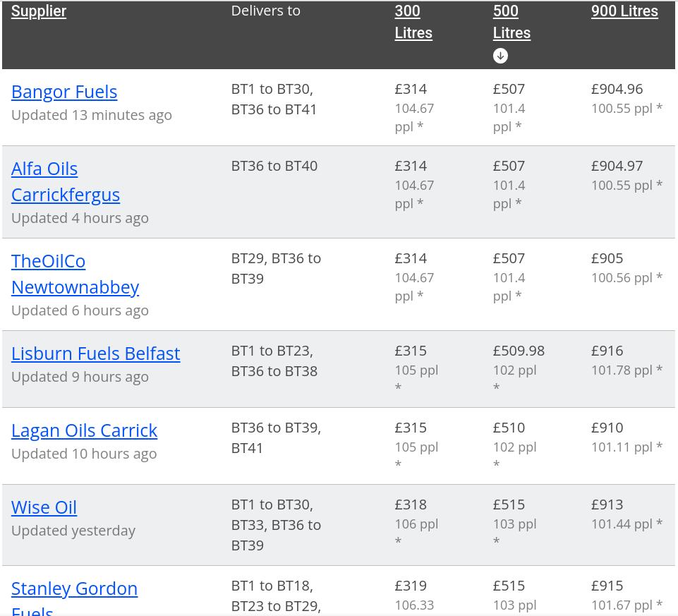678x616 pixels.
Task: Select Lagan Oils £910 price
Action: tap(607, 428)
